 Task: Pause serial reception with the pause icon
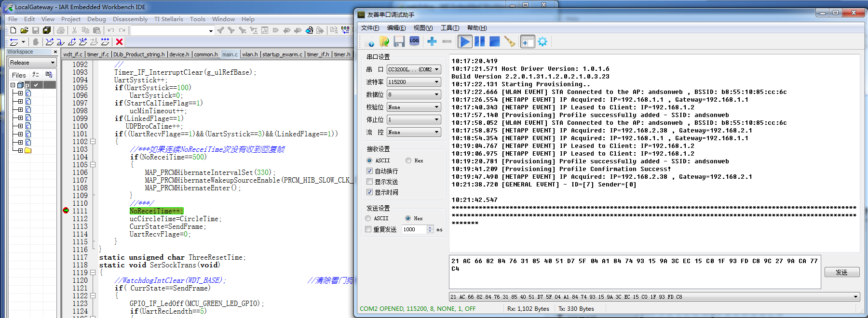click(479, 42)
